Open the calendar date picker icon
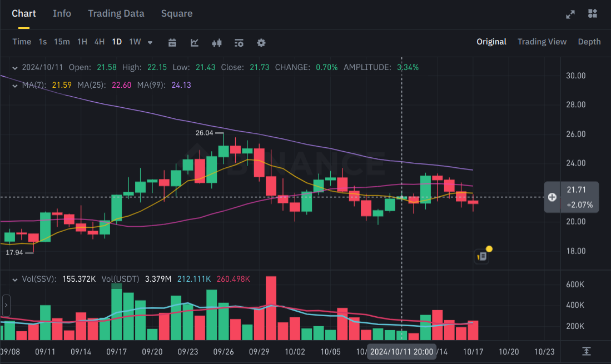 pos(172,42)
